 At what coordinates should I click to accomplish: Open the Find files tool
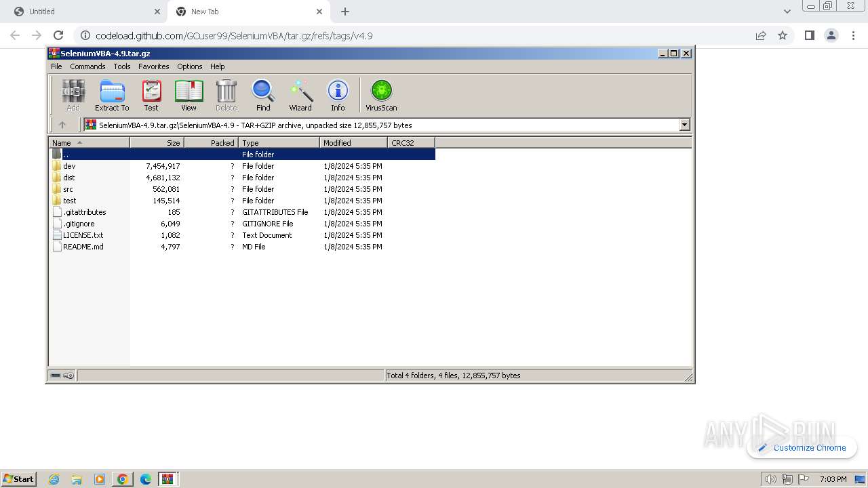click(x=263, y=95)
